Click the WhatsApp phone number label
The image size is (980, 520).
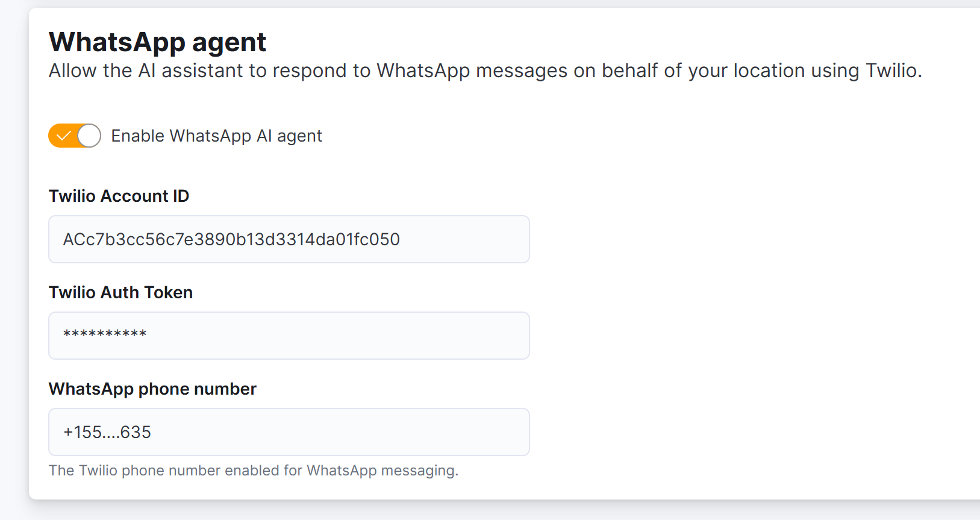152,389
